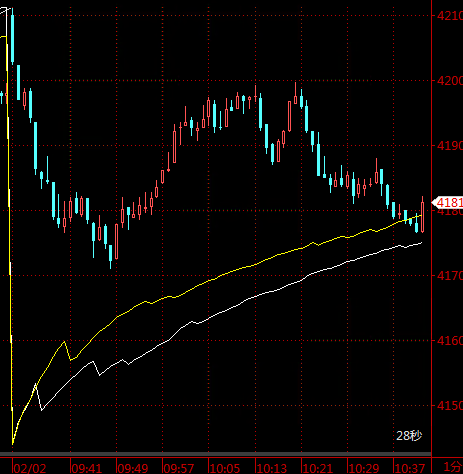Click the 09:41 time axis label
Viewport: 463px width, 474px height.
86,468
